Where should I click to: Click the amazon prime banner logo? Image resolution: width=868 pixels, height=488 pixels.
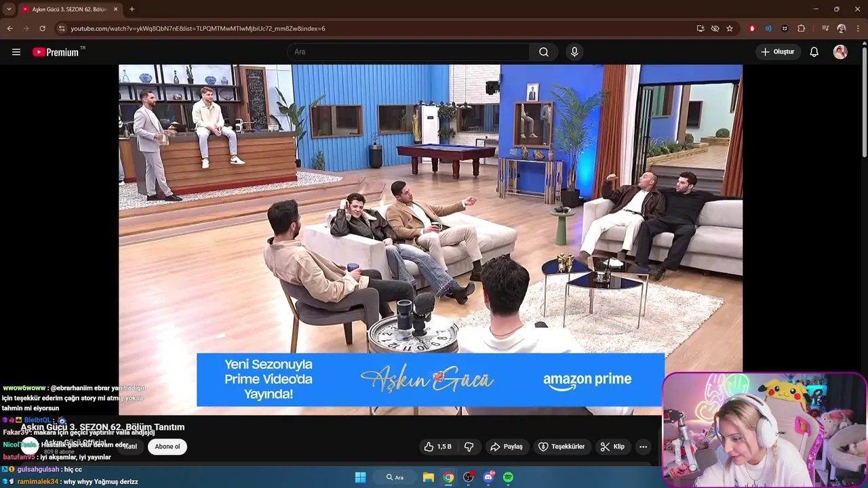587,380
